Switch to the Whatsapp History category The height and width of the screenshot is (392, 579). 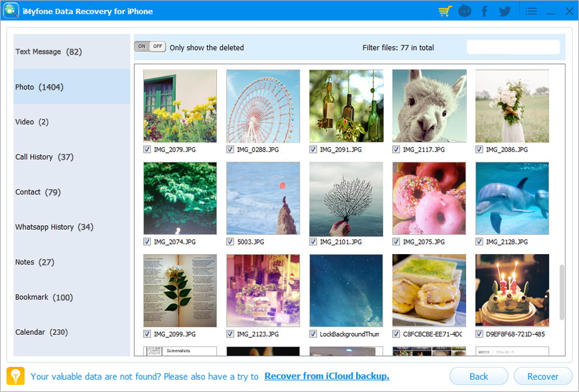click(x=71, y=227)
